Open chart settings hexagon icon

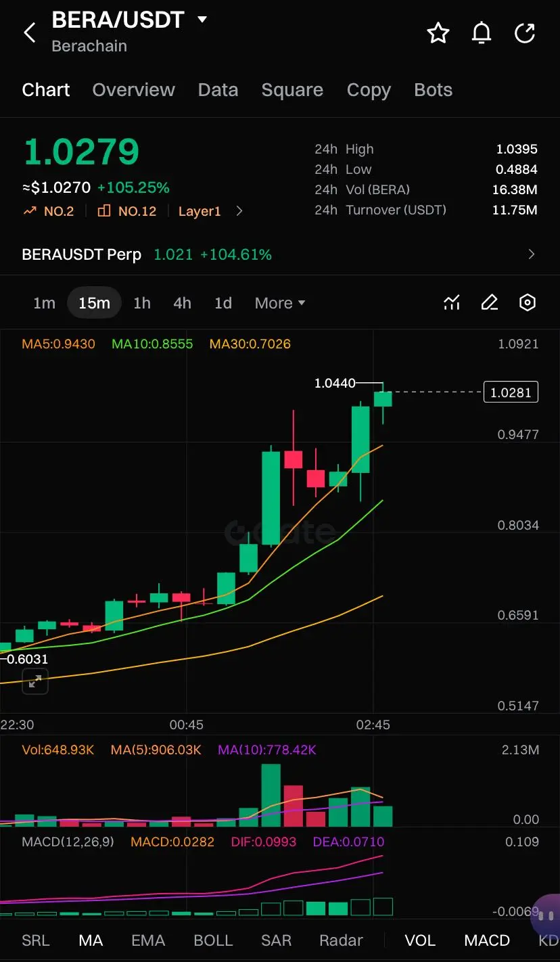(x=528, y=302)
